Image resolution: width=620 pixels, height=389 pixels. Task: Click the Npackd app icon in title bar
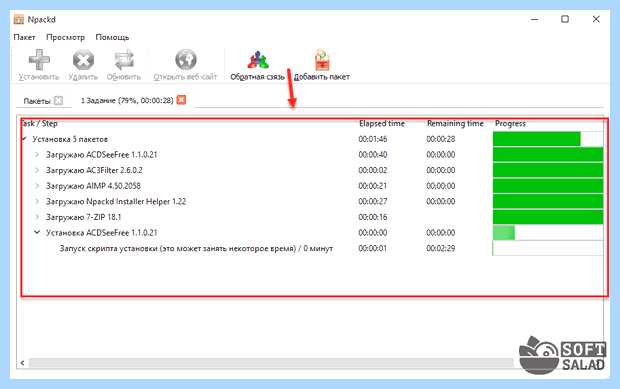click(19, 19)
